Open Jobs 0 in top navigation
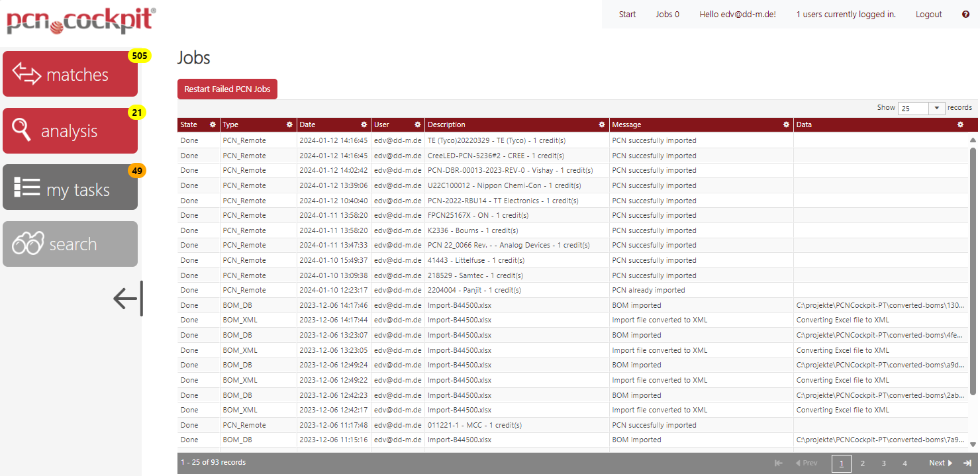Image resolution: width=980 pixels, height=476 pixels. (x=667, y=15)
